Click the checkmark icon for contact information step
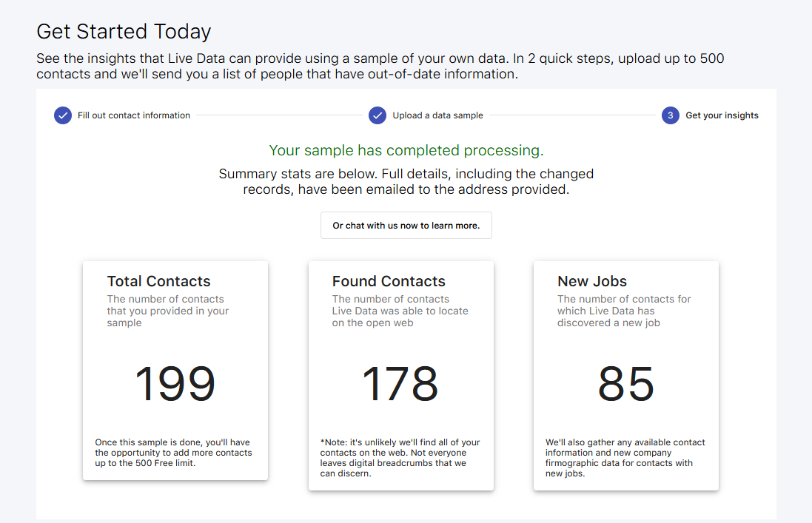This screenshot has width=812, height=523. point(62,115)
